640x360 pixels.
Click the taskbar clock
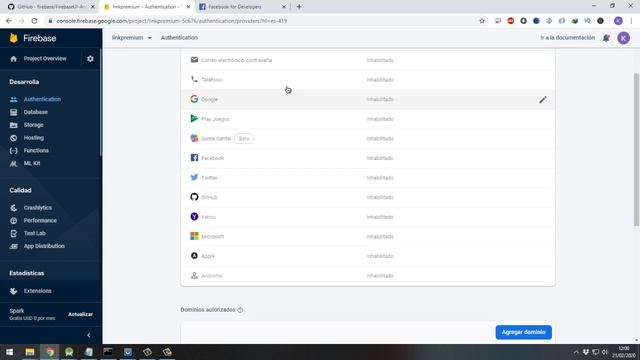tap(624, 352)
